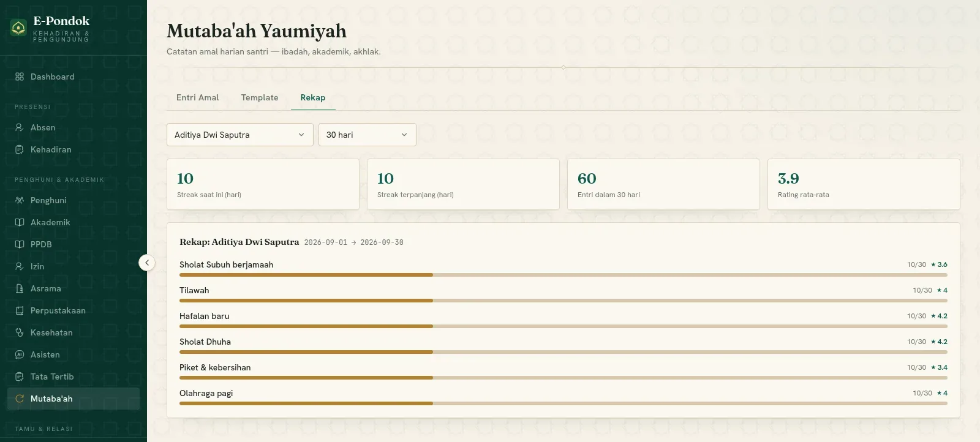The width and height of the screenshot is (980, 442).
Task: Click the Absen person icon
Action: click(20, 127)
